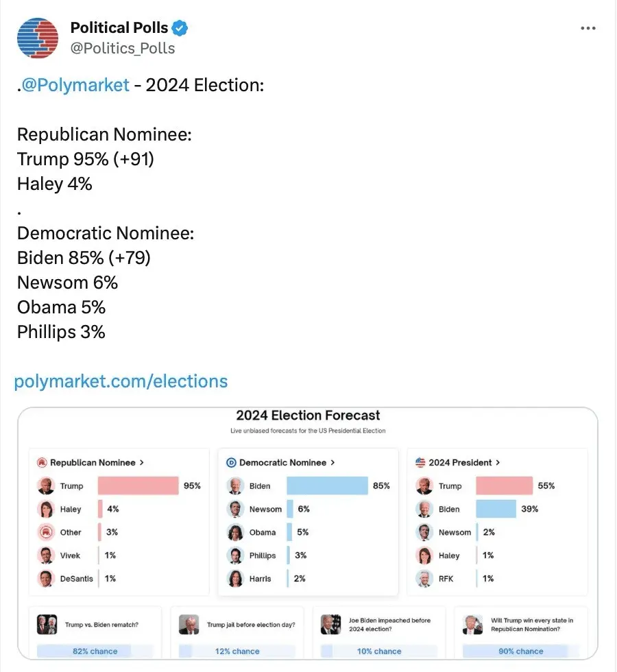Open the @Polymarket mention link
617x672 pixels.
pyautogui.click(x=75, y=85)
